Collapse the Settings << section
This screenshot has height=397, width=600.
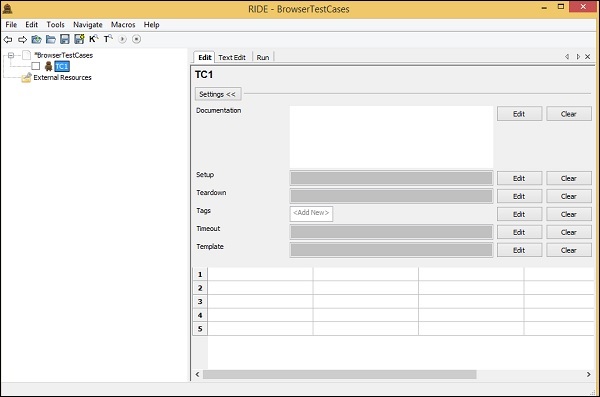pos(218,94)
